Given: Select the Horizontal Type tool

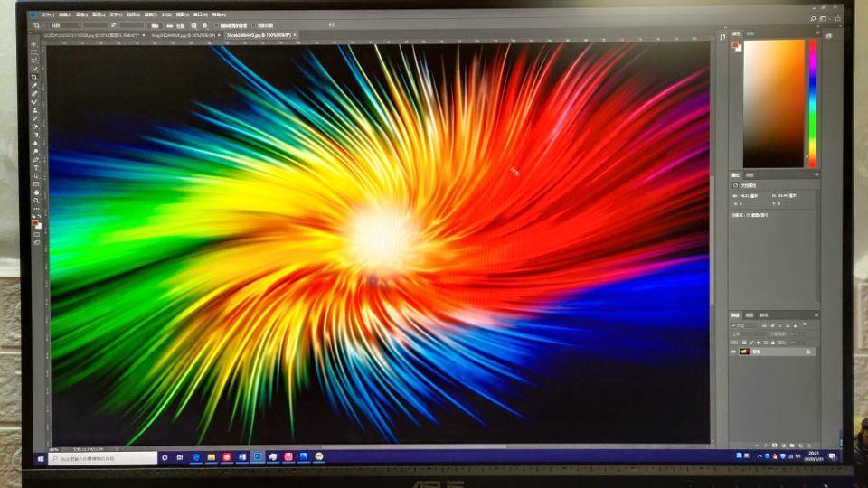Looking at the screenshot, I should coord(35,168).
